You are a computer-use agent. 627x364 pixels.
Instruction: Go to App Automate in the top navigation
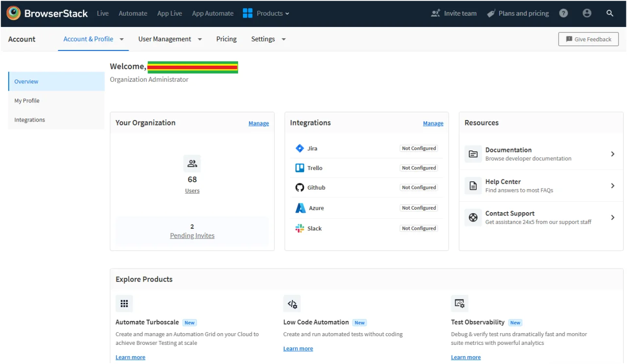[x=213, y=13]
